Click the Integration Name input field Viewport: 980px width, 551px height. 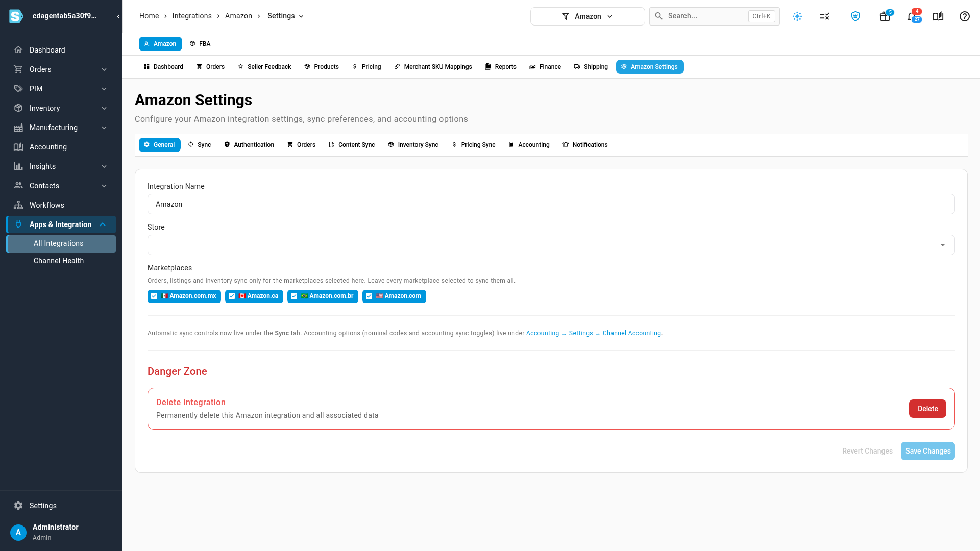point(551,204)
